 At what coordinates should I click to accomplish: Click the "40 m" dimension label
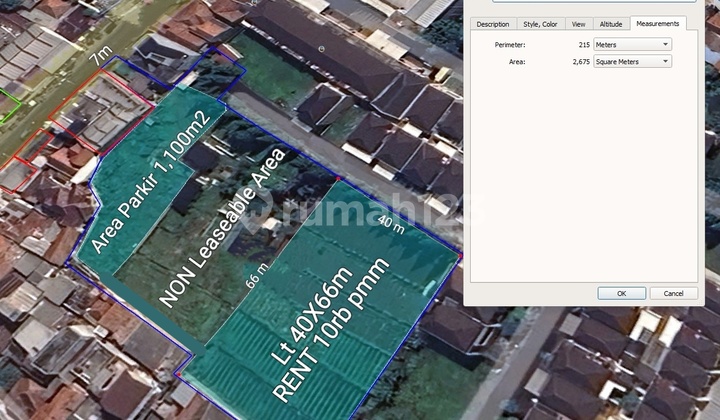click(x=392, y=222)
